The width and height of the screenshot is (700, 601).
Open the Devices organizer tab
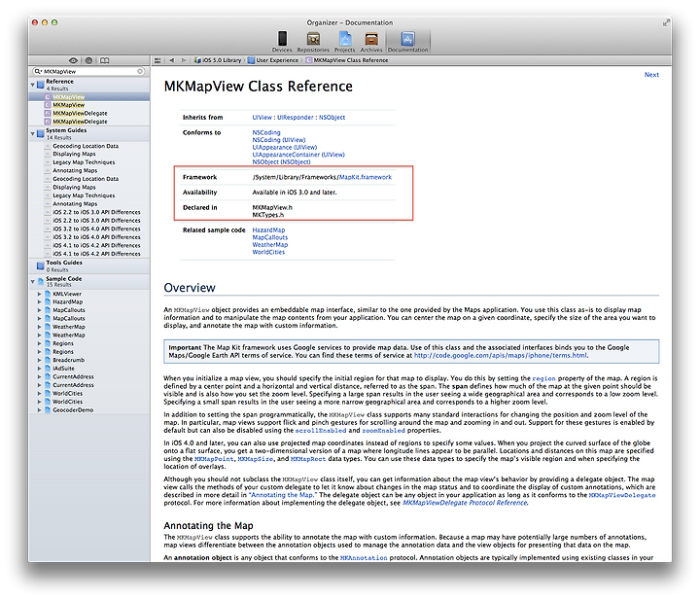click(x=282, y=42)
